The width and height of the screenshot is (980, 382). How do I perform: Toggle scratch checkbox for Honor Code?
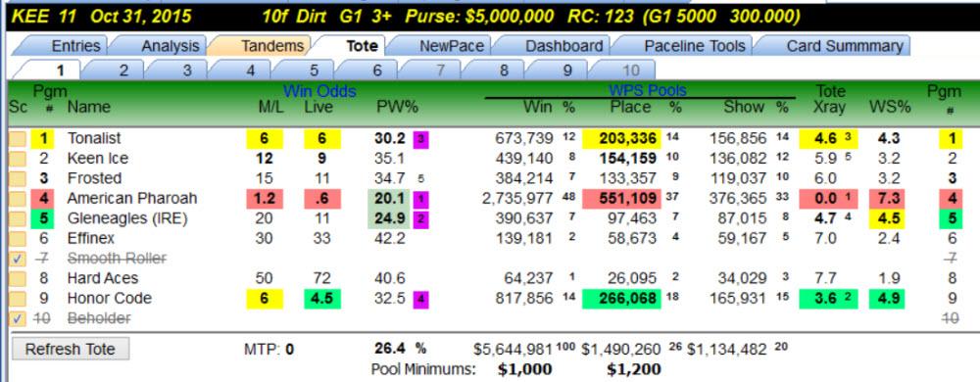(x=17, y=299)
